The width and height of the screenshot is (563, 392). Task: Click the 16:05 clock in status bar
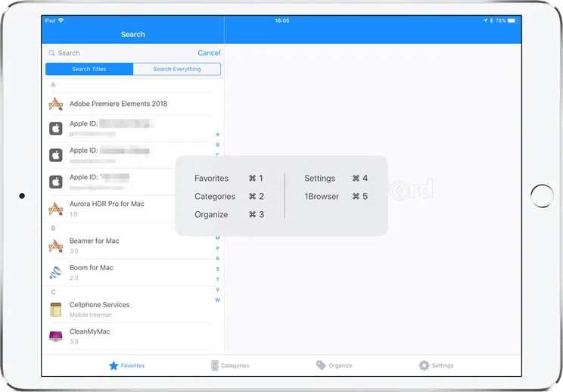click(282, 20)
